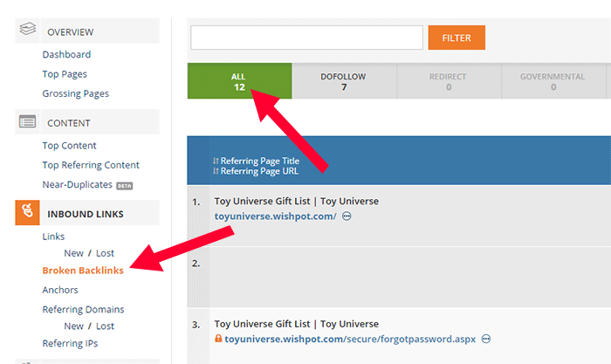Open the Dashboard page
This screenshot has height=364, width=611.
pos(66,55)
